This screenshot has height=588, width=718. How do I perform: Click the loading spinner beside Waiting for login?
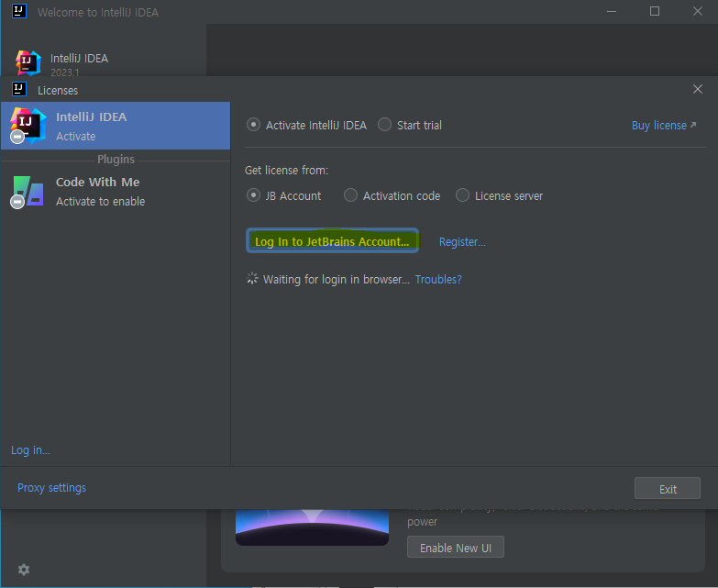click(x=252, y=279)
